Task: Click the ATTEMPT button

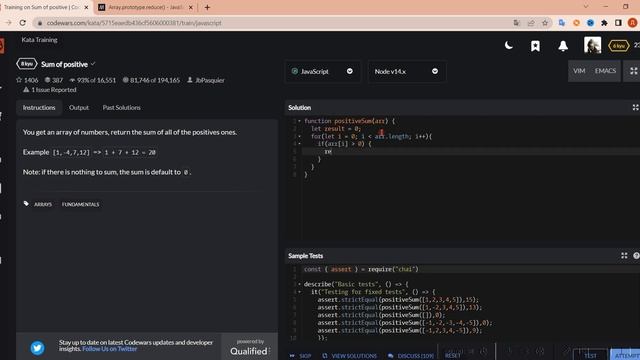Action: 626,355
